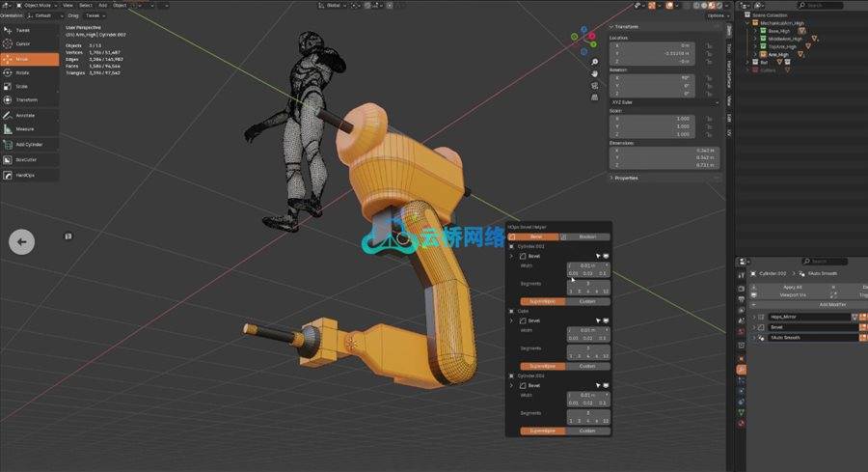Open the Object menu in header

120,5
